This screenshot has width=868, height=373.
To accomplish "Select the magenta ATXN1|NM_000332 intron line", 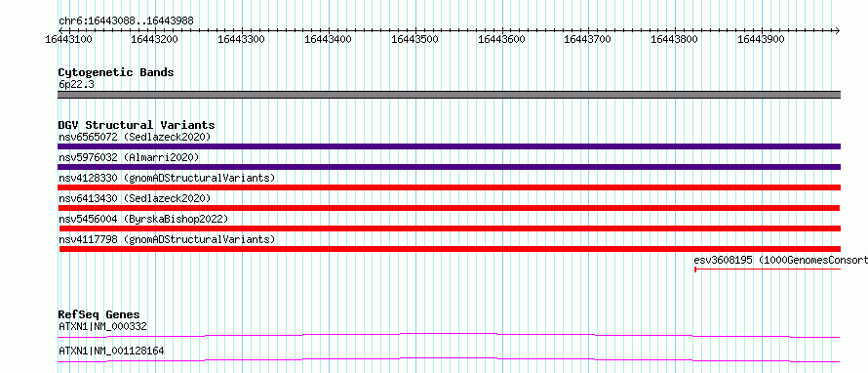I will pyautogui.click(x=449, y=335).
